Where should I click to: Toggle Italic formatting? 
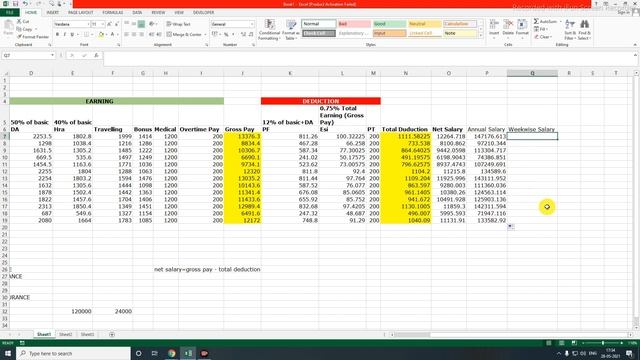pos(64,35)
